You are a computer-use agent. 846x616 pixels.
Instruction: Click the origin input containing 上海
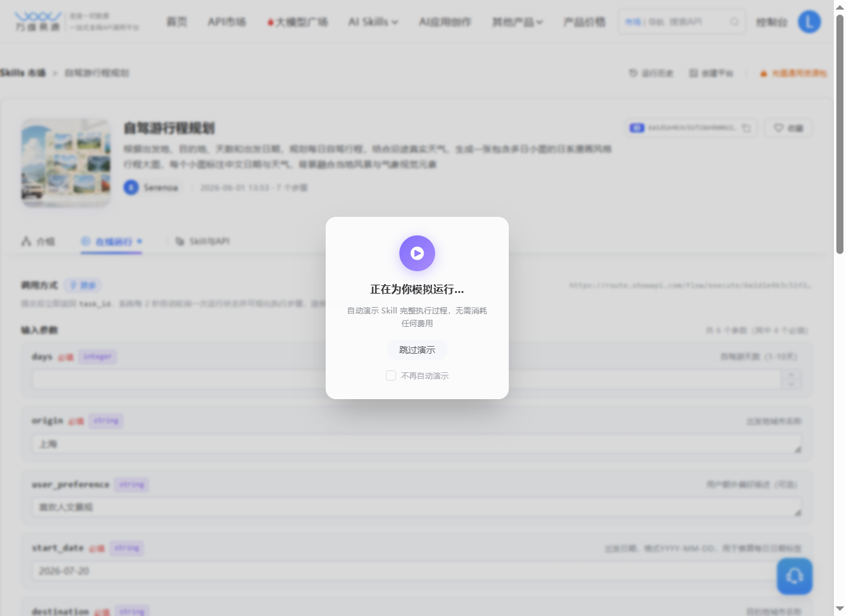(417, 444)
